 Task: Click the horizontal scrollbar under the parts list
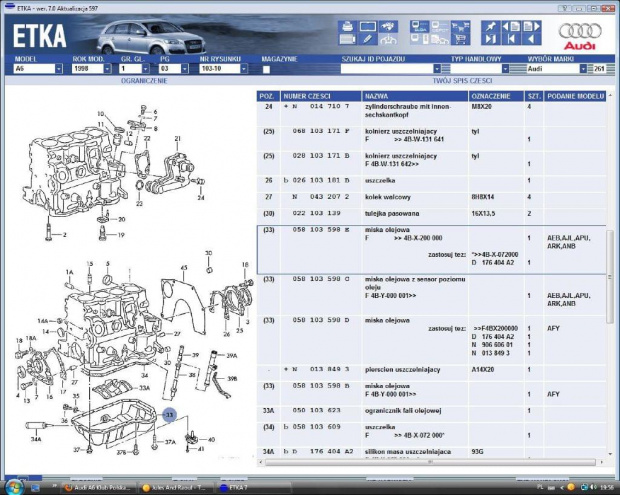point(430,462)
